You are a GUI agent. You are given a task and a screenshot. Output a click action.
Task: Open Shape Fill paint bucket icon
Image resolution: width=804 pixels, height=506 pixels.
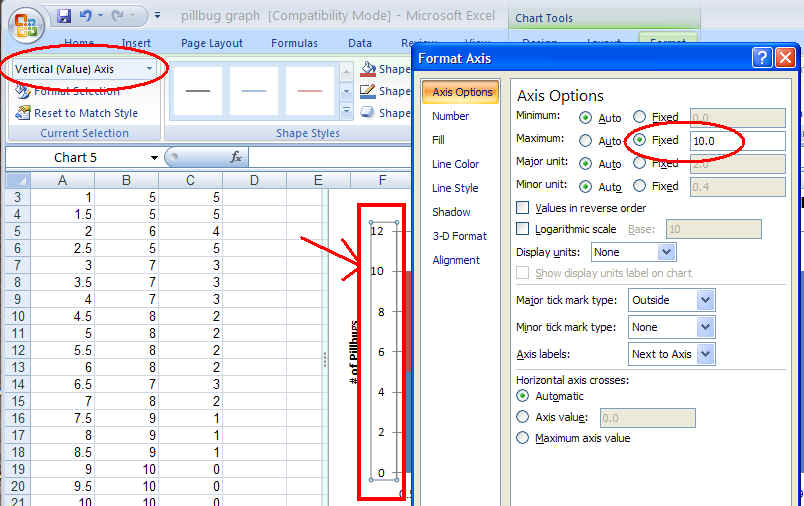tap(368, 68)
